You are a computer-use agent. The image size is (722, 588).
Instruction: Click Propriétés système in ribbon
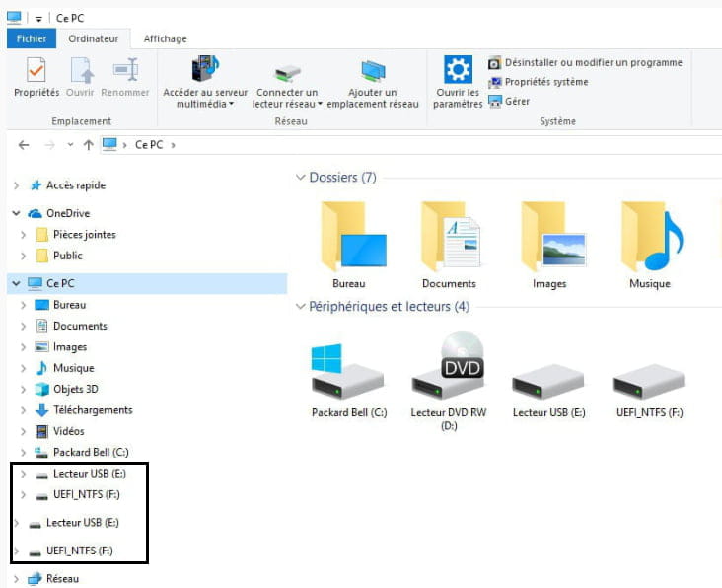tap(539, 82)
